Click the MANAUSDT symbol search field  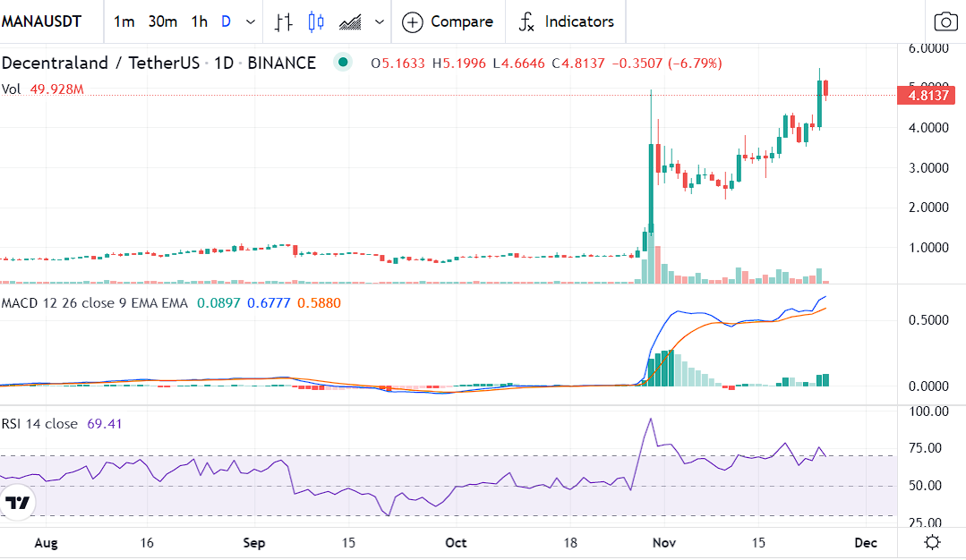[x=45, y=22]
